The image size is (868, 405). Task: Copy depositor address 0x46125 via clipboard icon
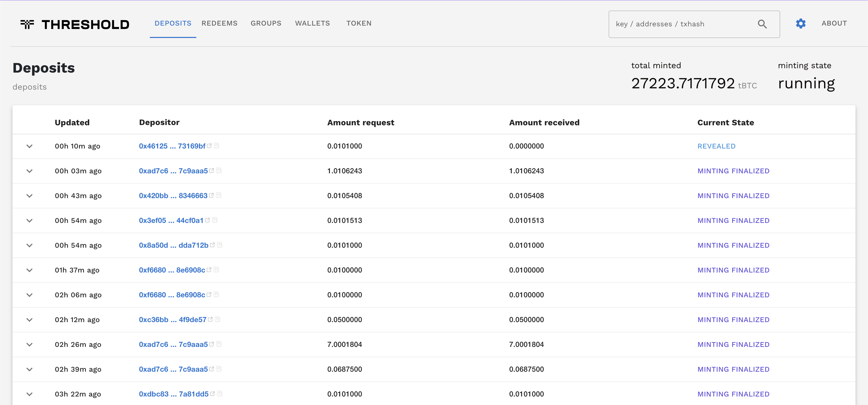coord(217,146)
